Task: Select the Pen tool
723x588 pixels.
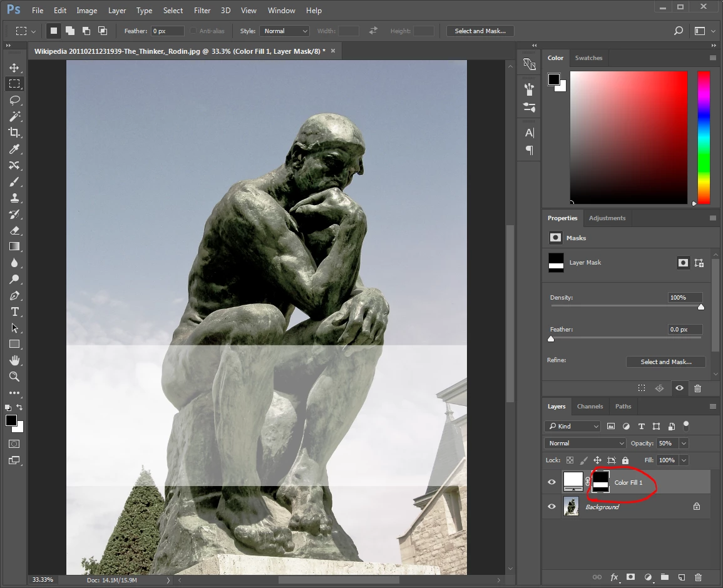Action: coord(14,295)
